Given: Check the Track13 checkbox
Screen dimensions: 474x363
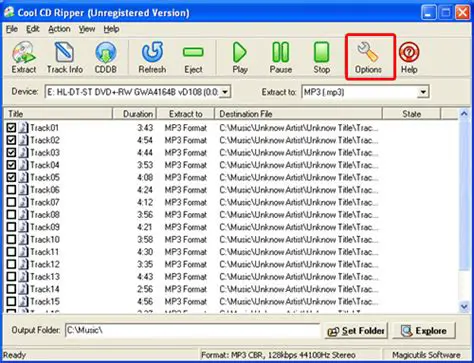Looking at the screenshot, I should (11, 276).
